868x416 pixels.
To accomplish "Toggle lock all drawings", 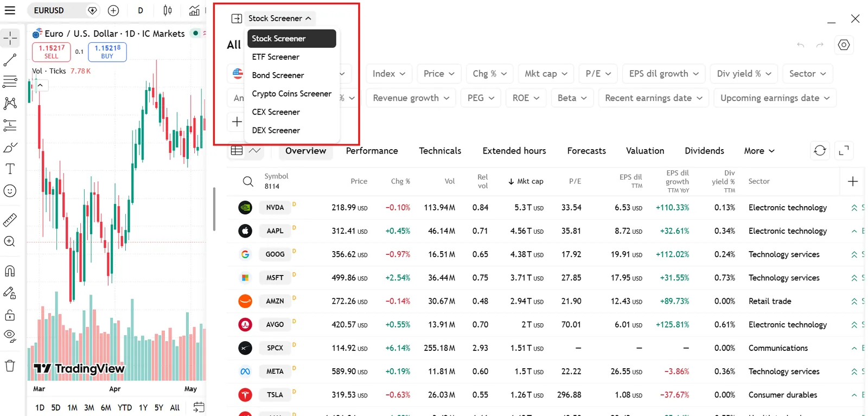I will coord(10,315).
